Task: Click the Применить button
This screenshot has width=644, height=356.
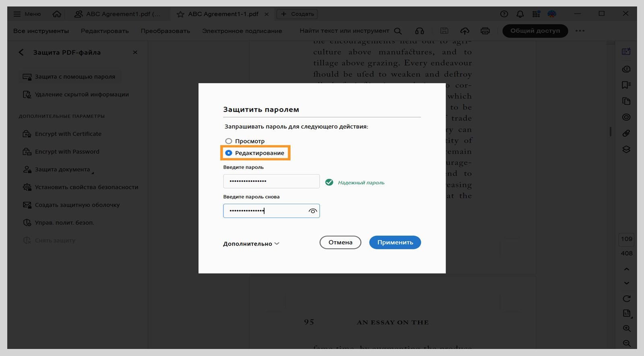Action: [395, 242]
